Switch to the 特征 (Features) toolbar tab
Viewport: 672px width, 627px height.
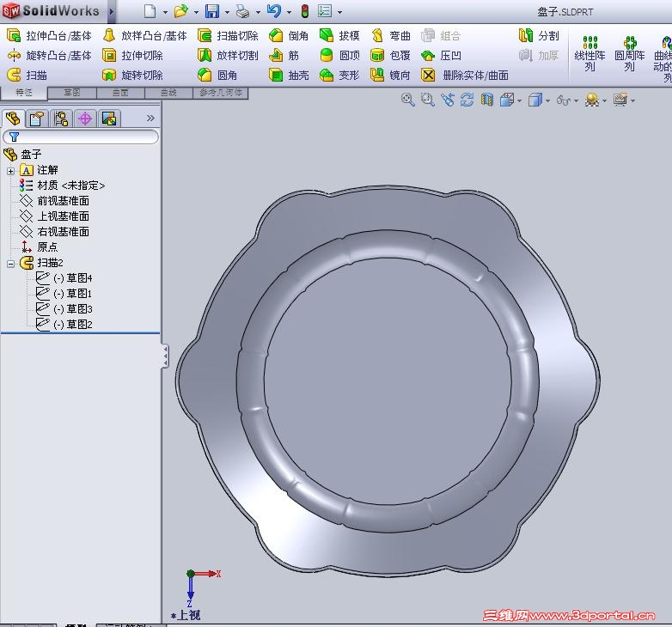[x=24, y=92]
